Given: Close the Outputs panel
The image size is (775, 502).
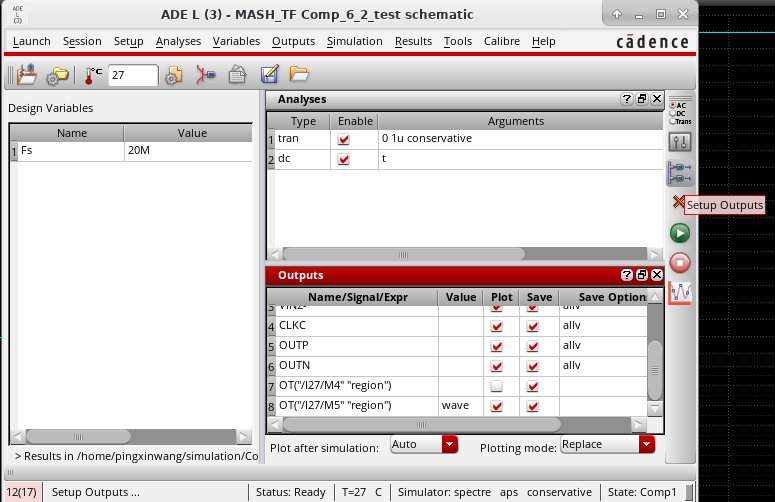Looking at the screenshot, I should (x=656, y=275).
